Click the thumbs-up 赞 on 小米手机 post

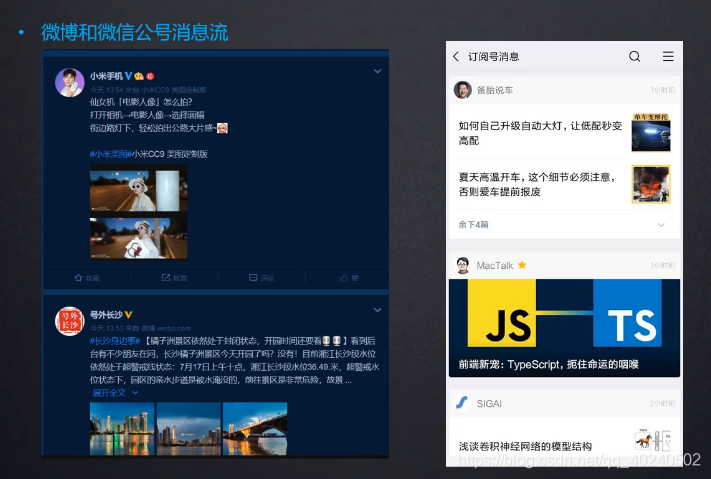click(349, 278)
